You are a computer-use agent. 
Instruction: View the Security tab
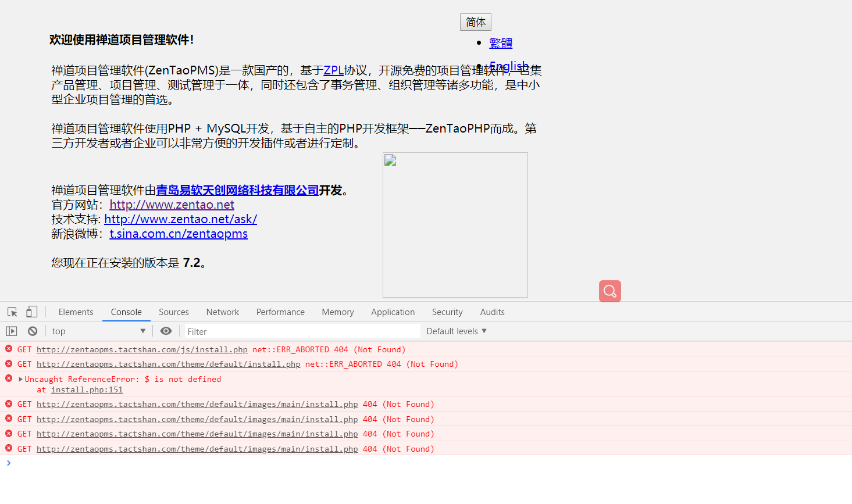[447, 312]
